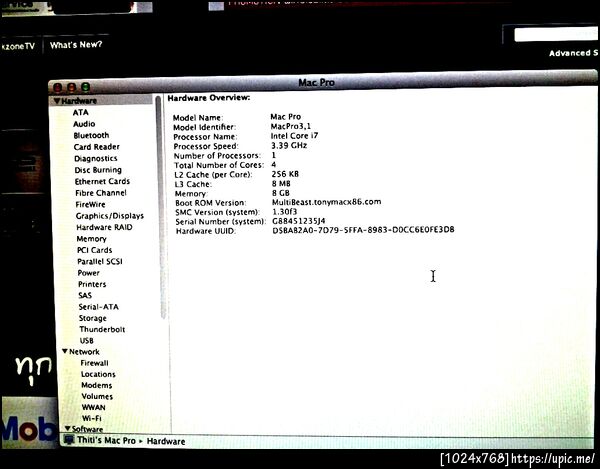Image resolution: width=600 pixels, height=469 pixels.
Task: Click the Mac Pro window title
Action: (x=316, y=83)
